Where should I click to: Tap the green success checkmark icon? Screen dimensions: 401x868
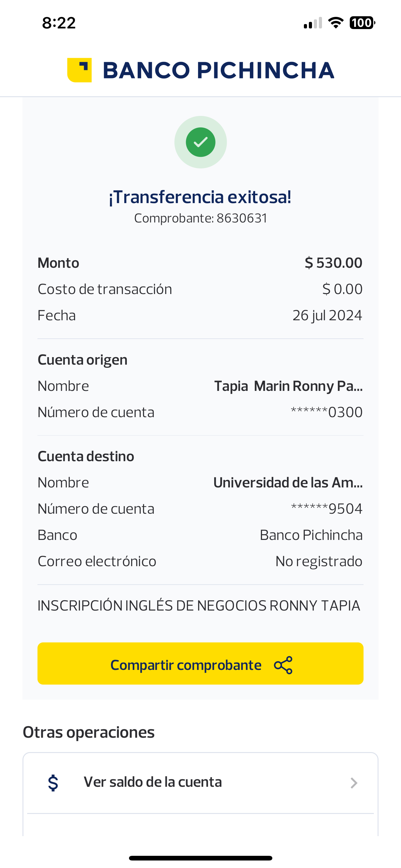(x=201, y=142)
